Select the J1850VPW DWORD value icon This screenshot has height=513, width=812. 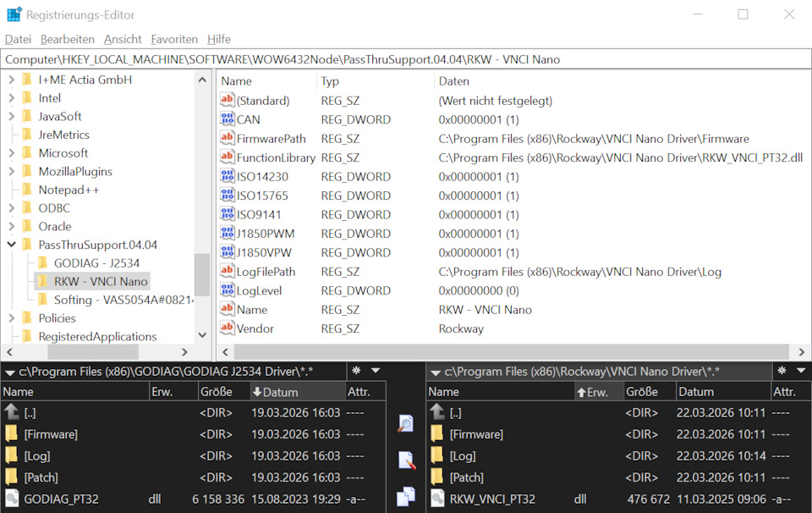(227, 252)
